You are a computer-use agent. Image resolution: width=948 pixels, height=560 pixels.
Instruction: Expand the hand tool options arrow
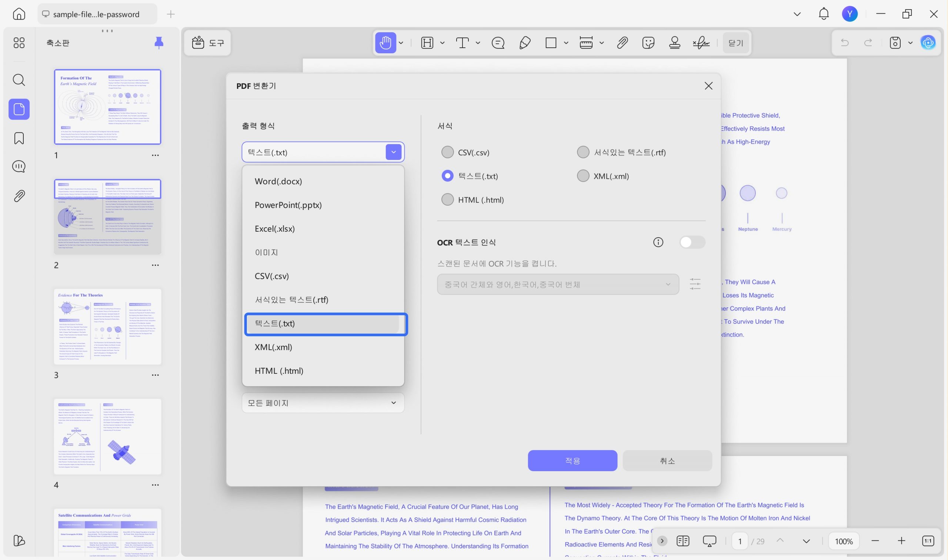pos(401,43)
